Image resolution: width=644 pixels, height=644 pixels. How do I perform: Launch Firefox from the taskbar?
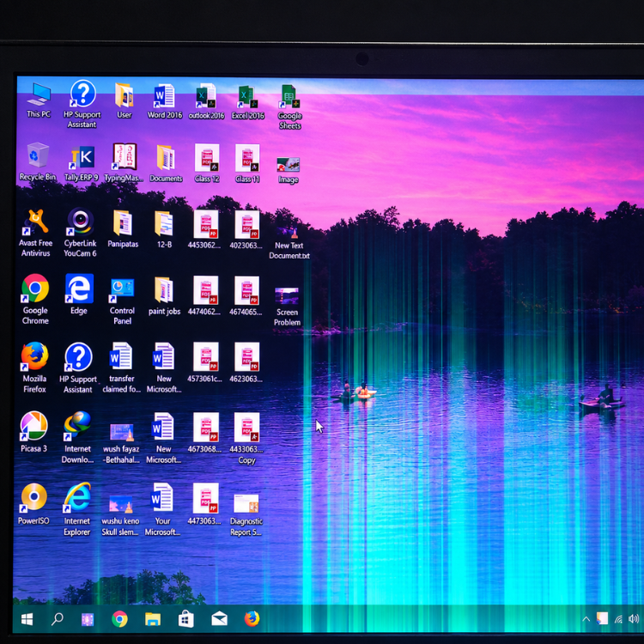252,618
